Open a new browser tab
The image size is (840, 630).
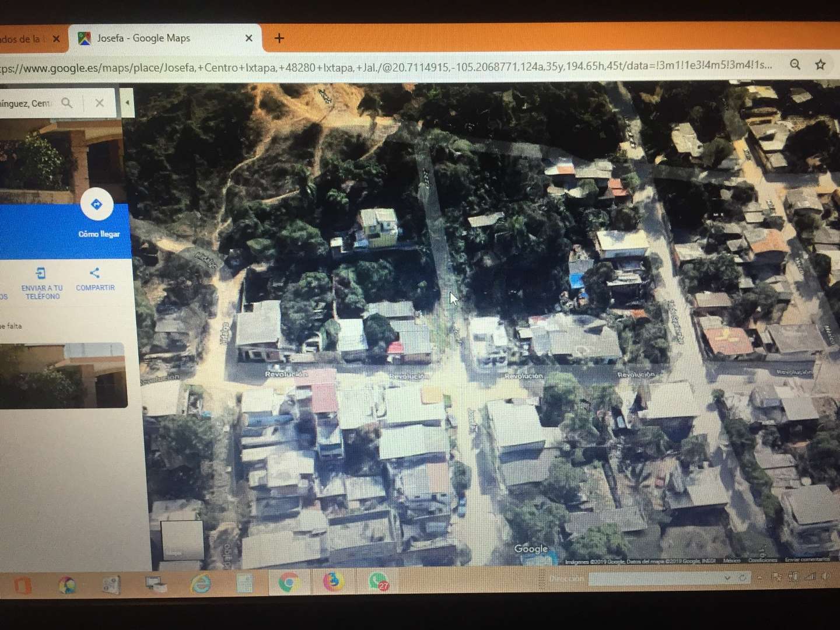point(279,38)
